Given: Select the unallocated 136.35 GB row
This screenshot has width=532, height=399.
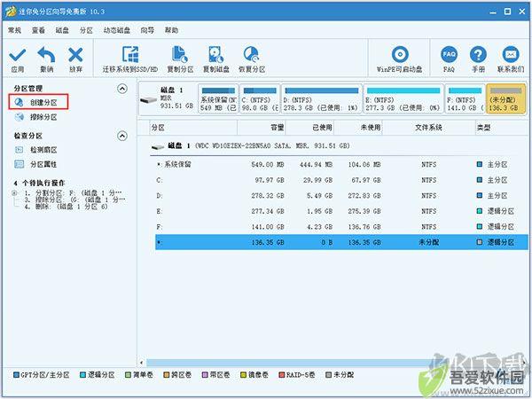Looking at the screenshot, I should (341, 242).
